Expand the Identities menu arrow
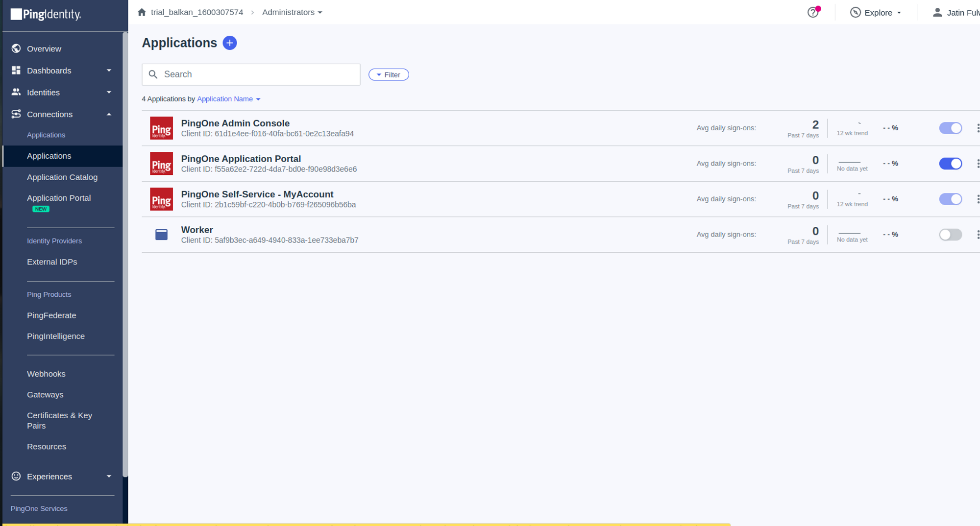This screenshot has width=980, height=526. (109, 92)
